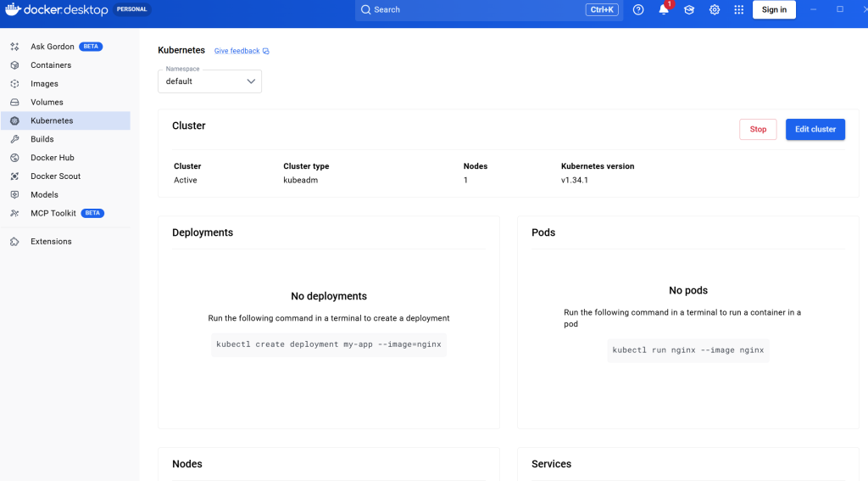Open the Learning center graduation cap icon
Screen dimensions: 868x481
[689, 10]
